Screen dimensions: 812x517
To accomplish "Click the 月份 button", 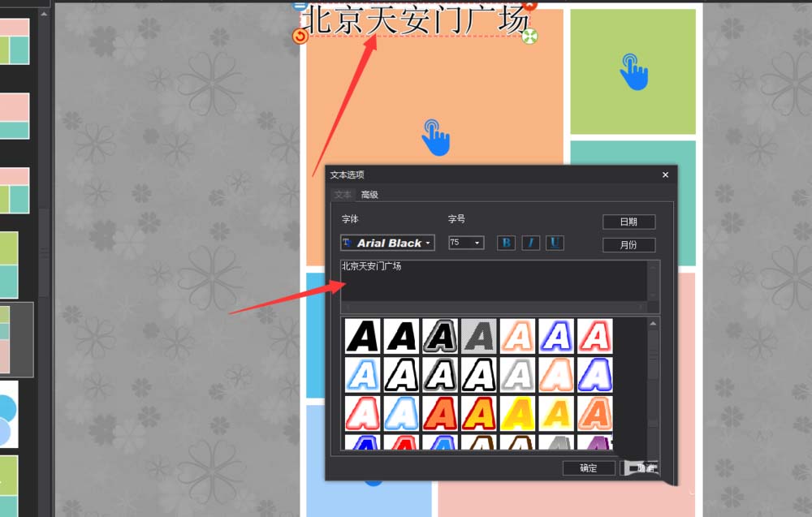I will [628, 245].
